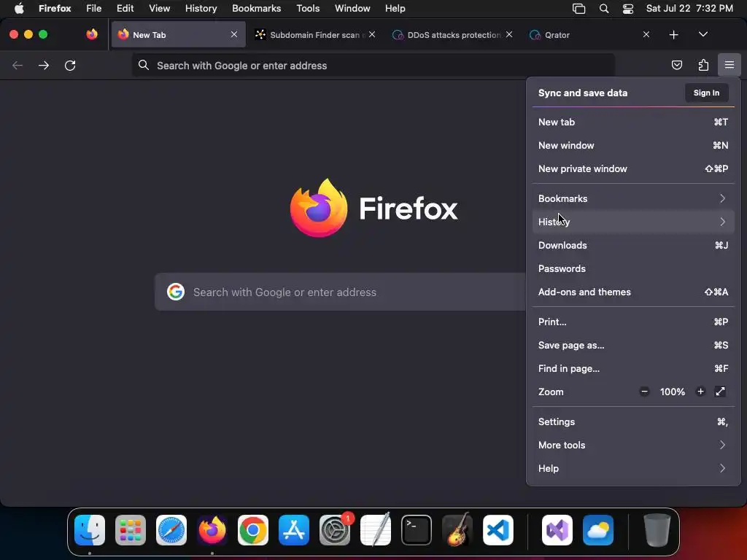Image resolution: width=747 pixels, height=560 pixels.
Task: Open Launchpad from the Dock
Action: (x=131, y=530)
